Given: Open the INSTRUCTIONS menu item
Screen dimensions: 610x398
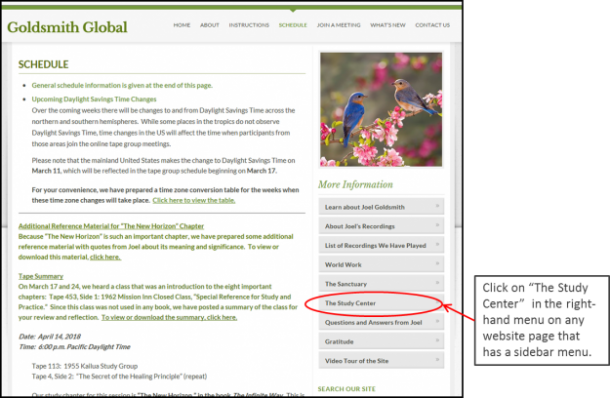Looking at the screenshot, I should tap(249, 25).
